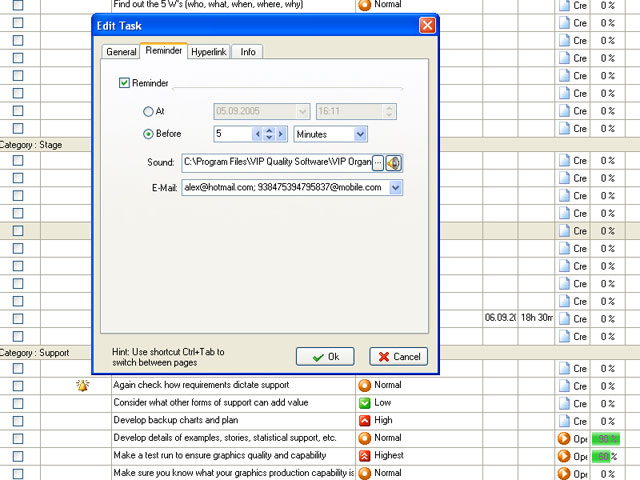Image resolution: width=640 pixels, height=480 pixels.
Task: Browse for sound file with ellipsis button
Action: pyautogui.click(x=378, y=163)
